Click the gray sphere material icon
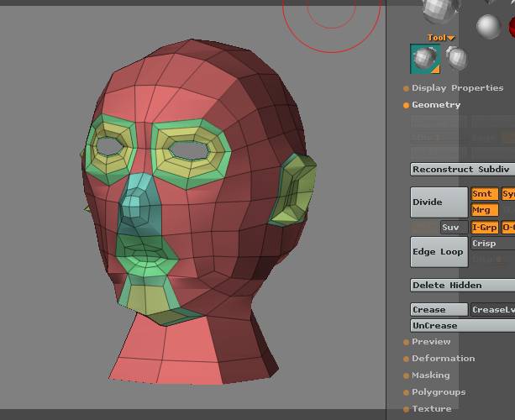This screenshot has height=420, width=515. coord(488,26)
